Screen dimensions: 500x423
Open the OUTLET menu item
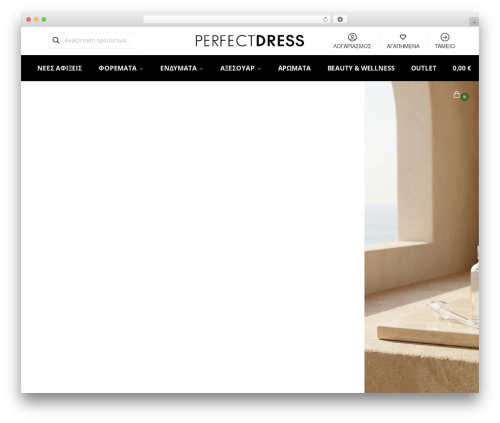[x=424, y=68]
